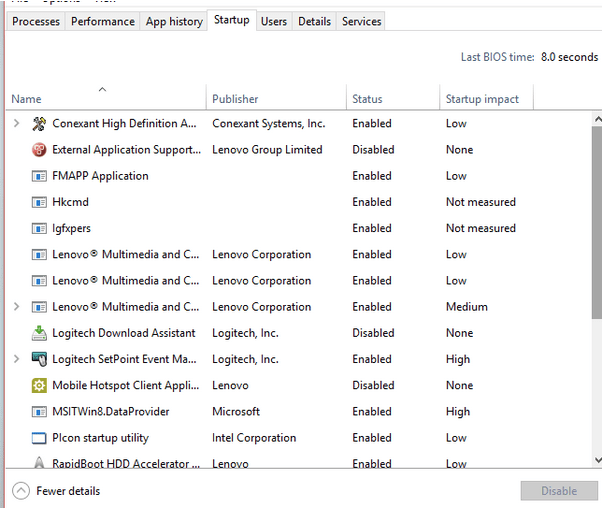Sort list by Name column header
This screenshot has width=607, height=509.
tap(106, 98)
